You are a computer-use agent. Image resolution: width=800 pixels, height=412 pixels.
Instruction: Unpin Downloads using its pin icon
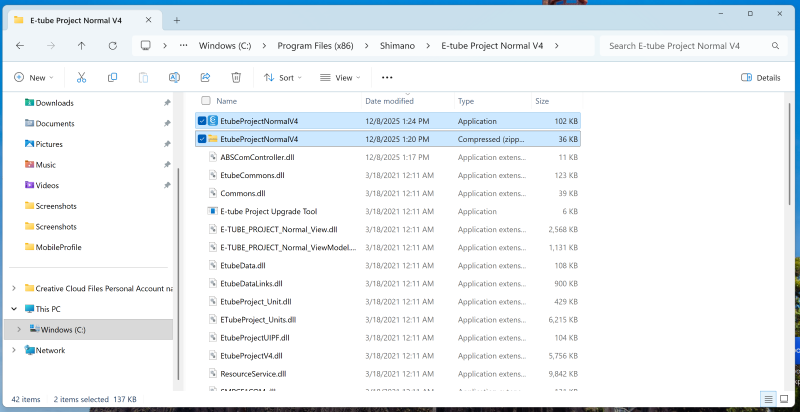[167, 103]
